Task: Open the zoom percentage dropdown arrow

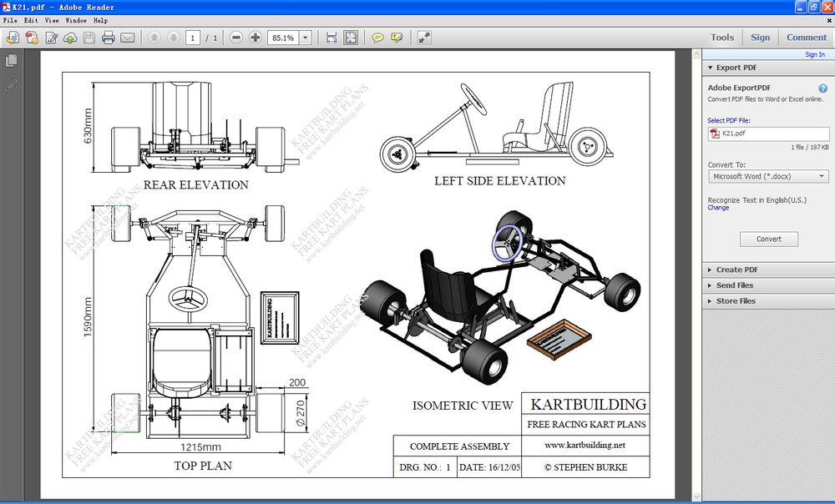Action: (x=306, y=38)
